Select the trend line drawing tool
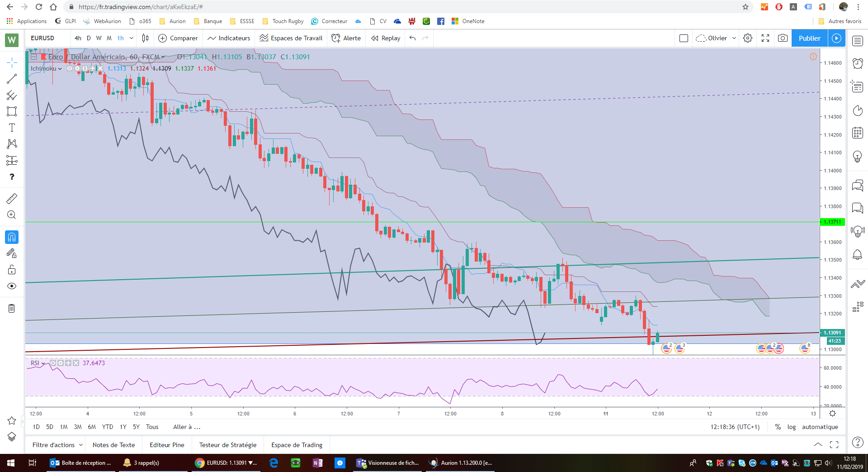 pos(12,79)
